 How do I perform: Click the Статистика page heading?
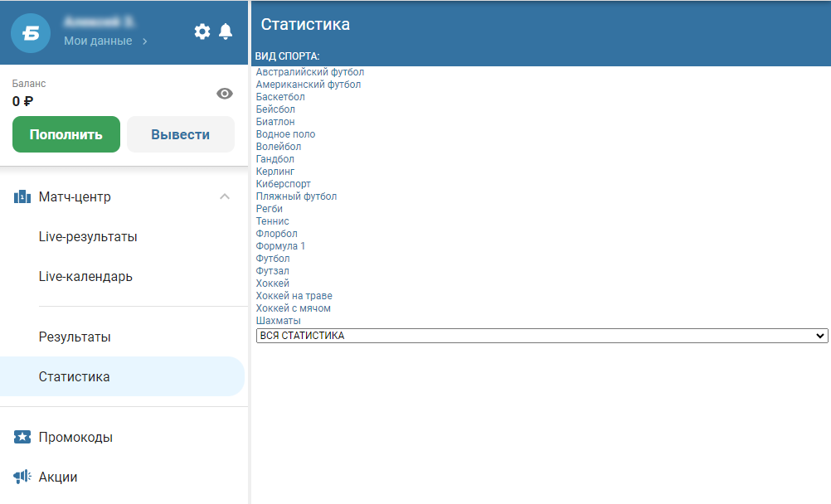[x=305, y=24]
